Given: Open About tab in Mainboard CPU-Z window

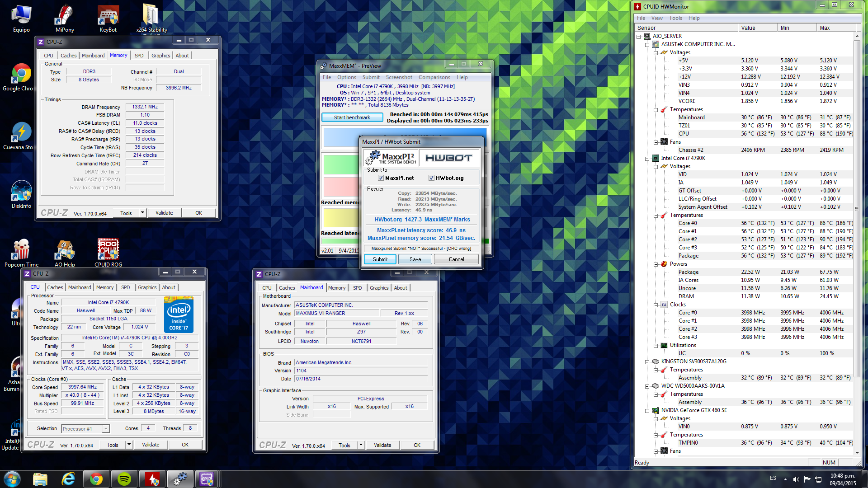Looking at the screenshot, I should coord(401,288).
